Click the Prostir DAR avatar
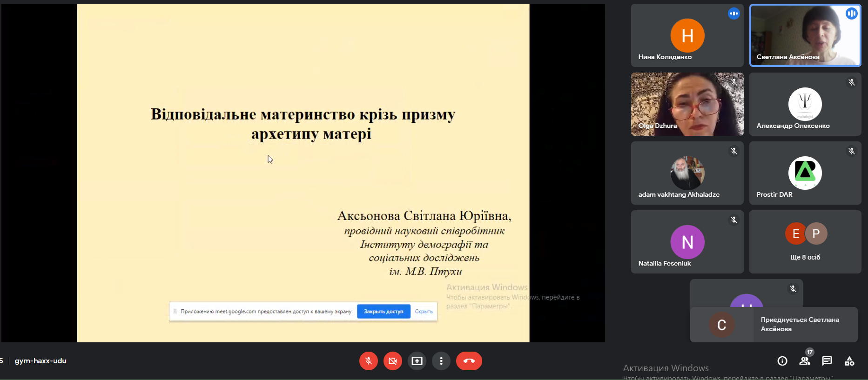 click(805, 173)
